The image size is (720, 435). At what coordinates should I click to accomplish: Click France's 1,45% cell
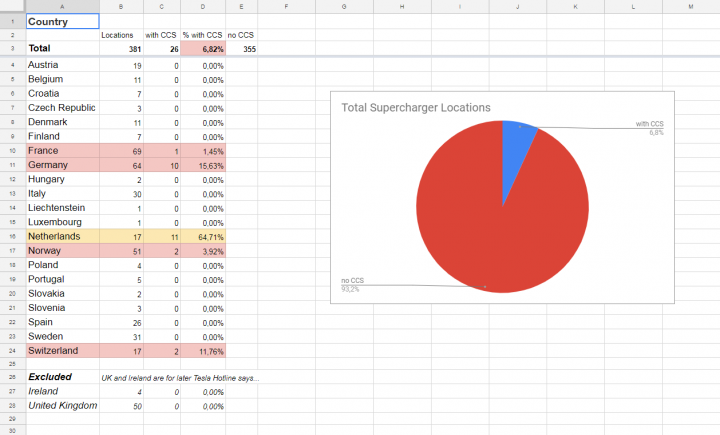tap(203, 151)
